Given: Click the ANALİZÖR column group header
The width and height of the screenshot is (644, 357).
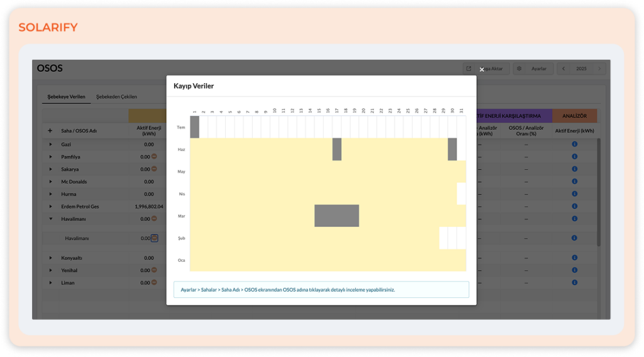Looking at the screenshot, I should tap(574, 116).
